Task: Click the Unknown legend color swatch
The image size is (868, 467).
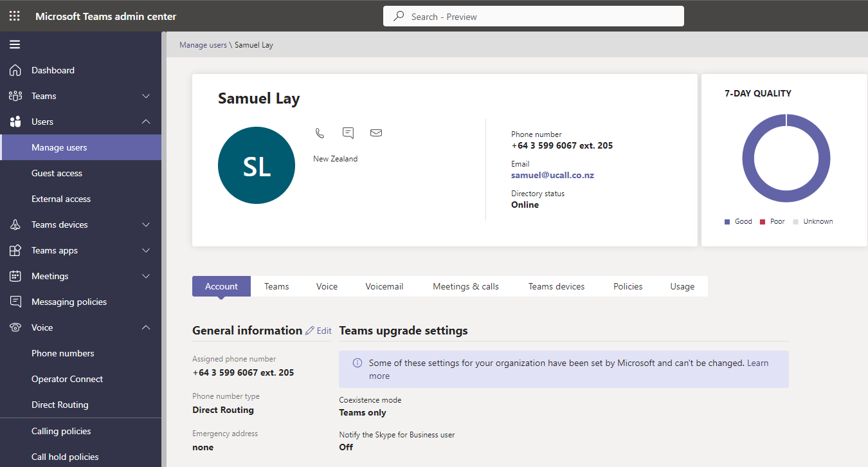Action: (795, 221)
